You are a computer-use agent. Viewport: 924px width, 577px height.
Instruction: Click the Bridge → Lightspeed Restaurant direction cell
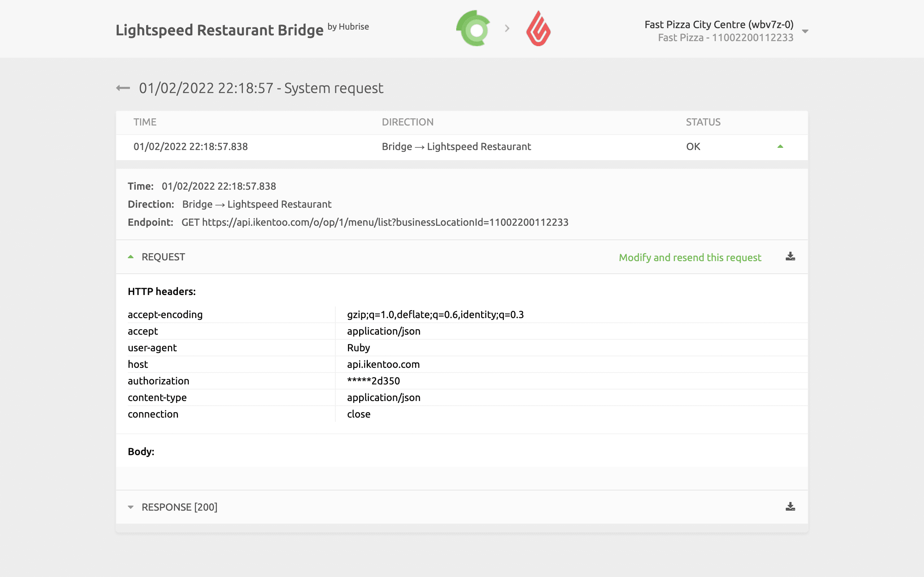(x=457, y=146)
